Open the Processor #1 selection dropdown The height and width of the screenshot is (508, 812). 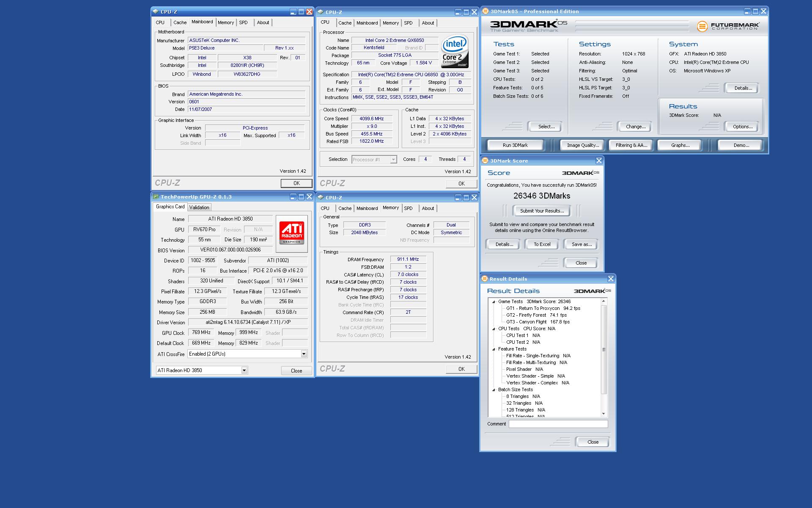(x=393, y=160)
